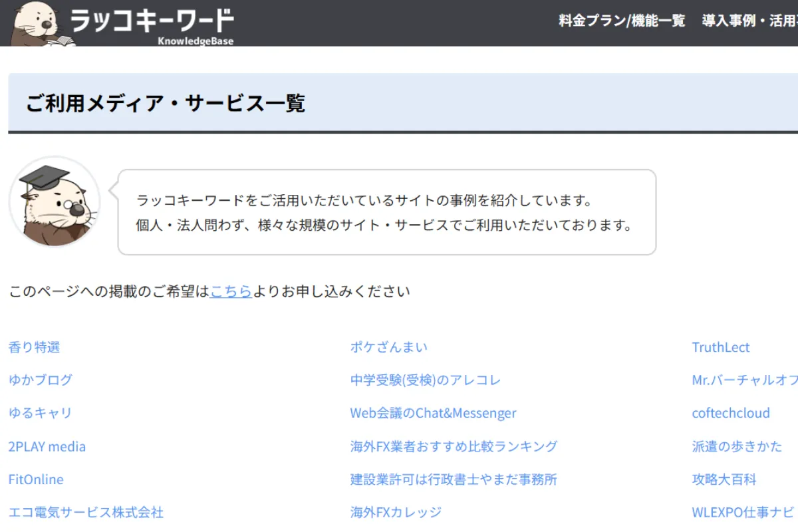Click the ラッコキーワード otter logo
Viewport: 798px width, 532px height.
click(x=123, y=23)
